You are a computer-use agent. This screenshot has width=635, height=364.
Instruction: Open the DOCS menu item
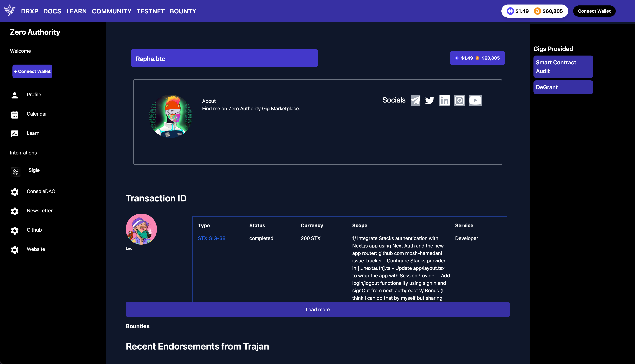click(x=52, y=11)
